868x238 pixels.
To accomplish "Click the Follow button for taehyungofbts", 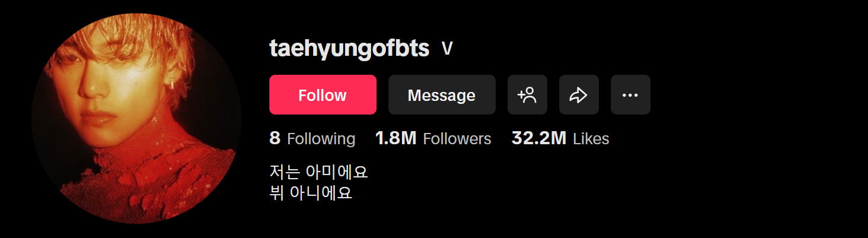I will (323, 95).
